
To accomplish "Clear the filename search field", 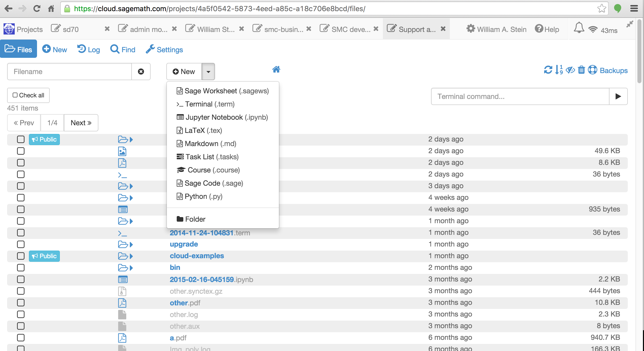I will [x=141, y=72].
